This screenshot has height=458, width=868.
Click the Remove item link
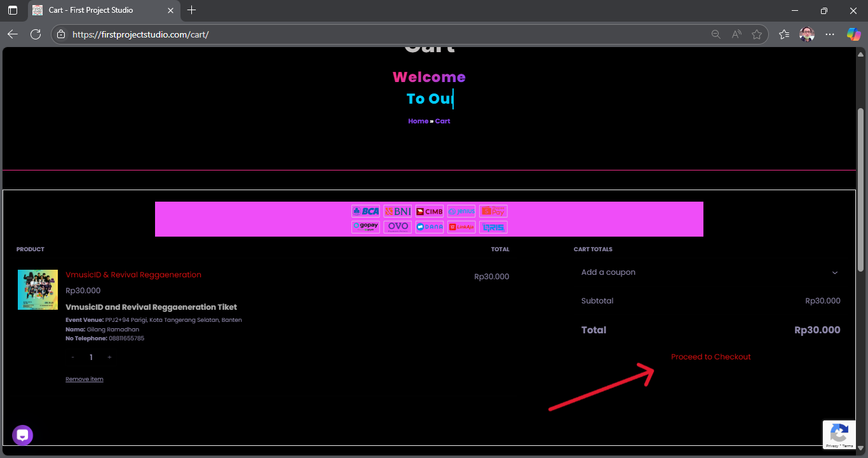[85, 379]
